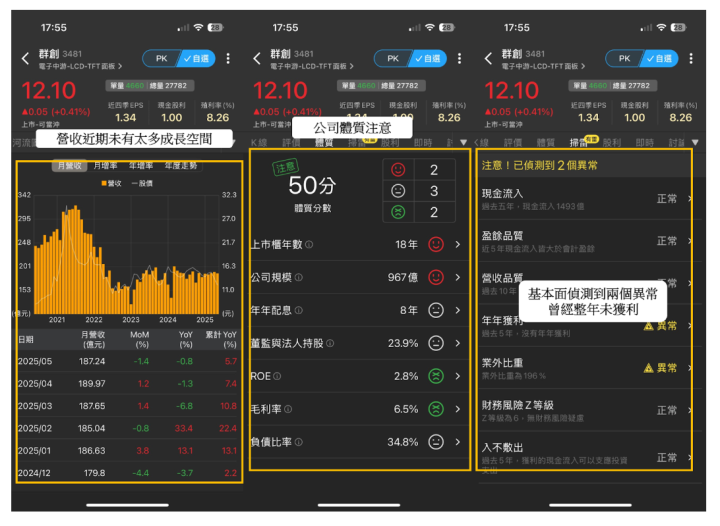Screen dimensions: 720x526
Task: Open 即時 tab on the 掃雷 screen
Action: (x=645, y=143)
